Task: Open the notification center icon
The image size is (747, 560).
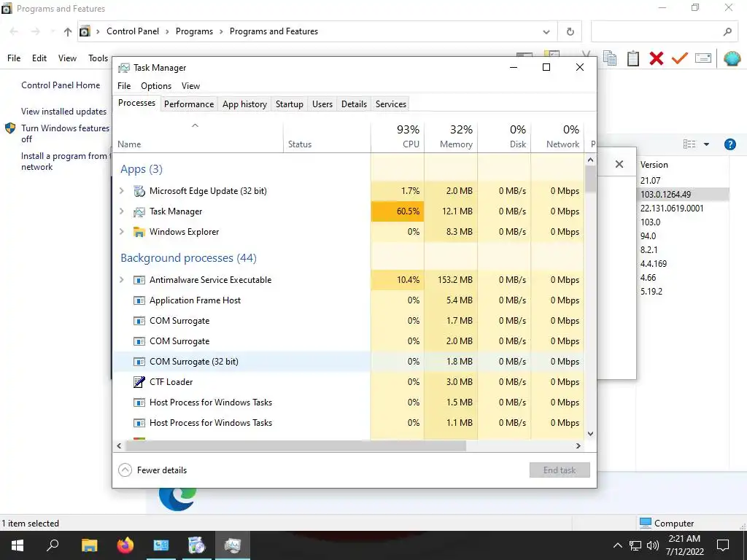Action: 723,545
